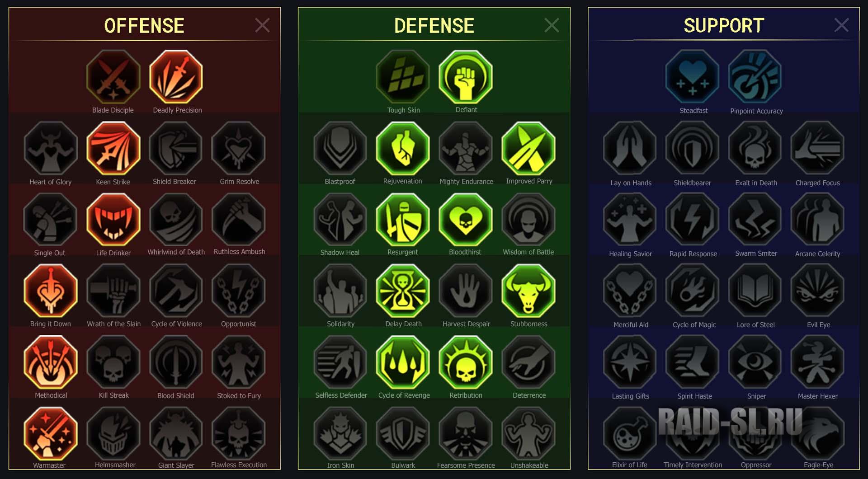Select the Lay on Hands mastery

[x=630, y=148]
